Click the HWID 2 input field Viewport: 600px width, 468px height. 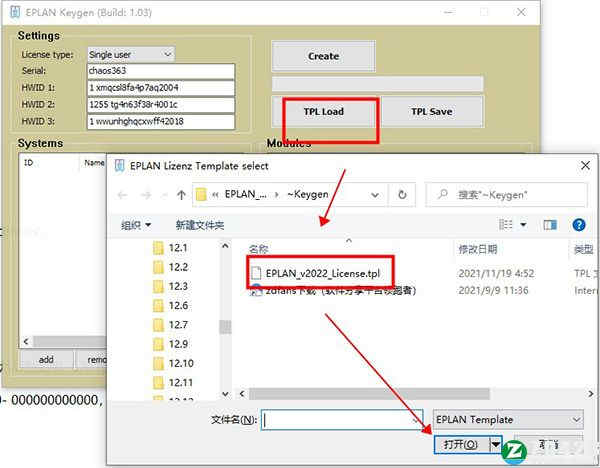[161, 104]
